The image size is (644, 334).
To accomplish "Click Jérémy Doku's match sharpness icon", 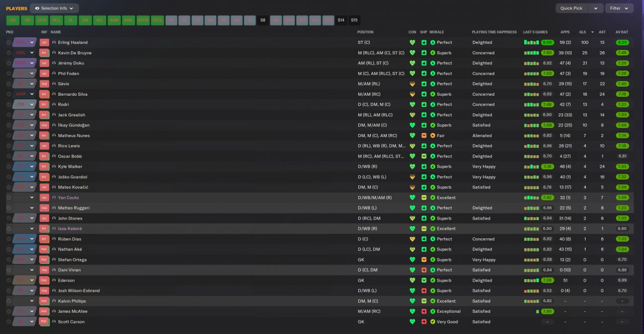I will click(x=424, y=63).
